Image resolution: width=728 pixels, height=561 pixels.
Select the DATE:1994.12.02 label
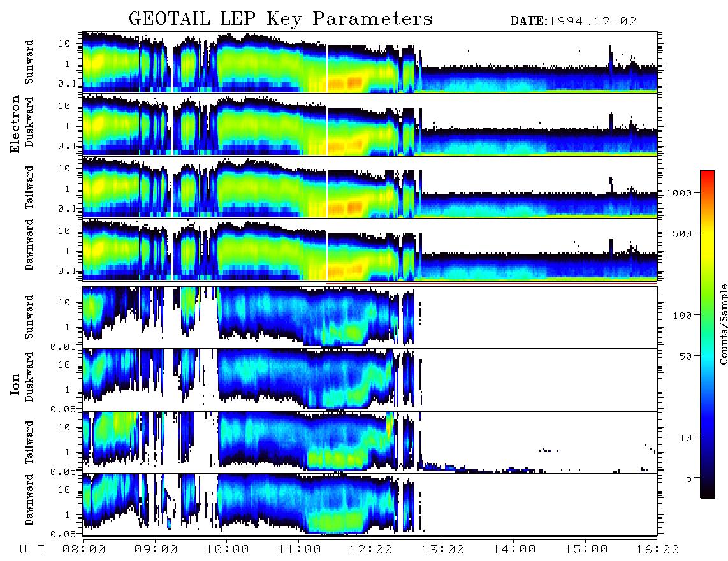pos(573,22)
